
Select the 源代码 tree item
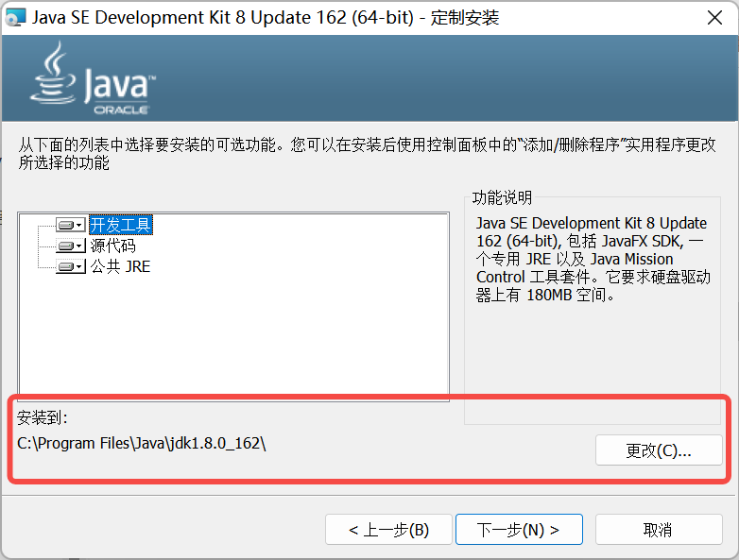(x=113, y=246)
